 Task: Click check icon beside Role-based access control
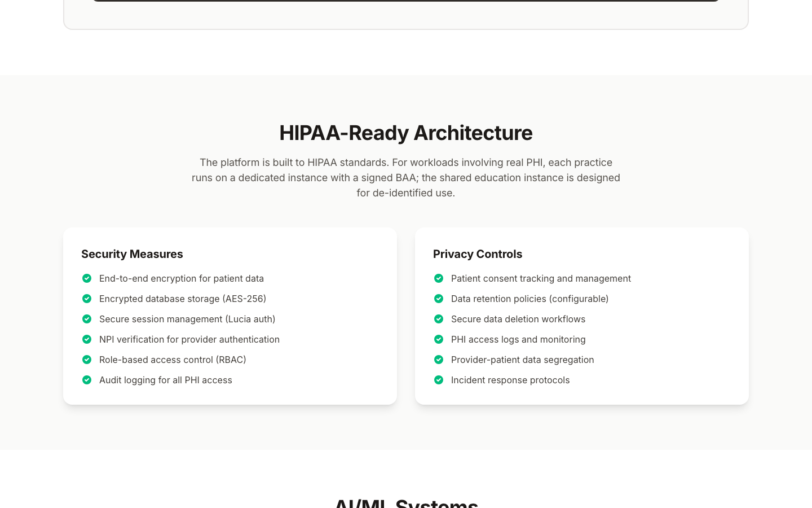(87, 360)
